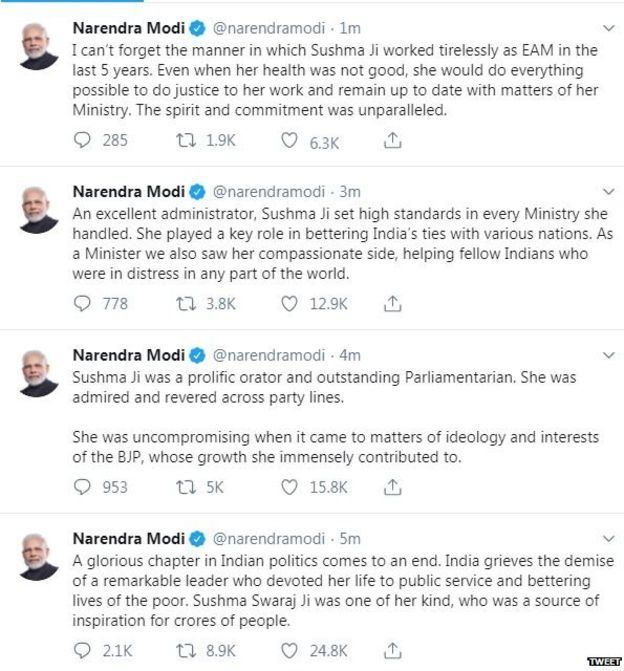624x671 pixels.
Task: Share the 'glorious chapter' tweet
Action: click(x=394, y=650)
